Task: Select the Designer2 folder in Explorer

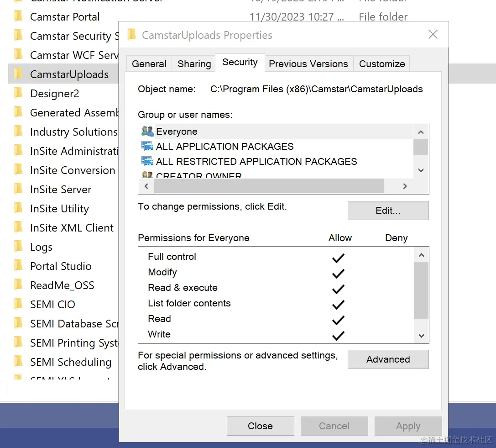Action: [x=55, y=94]
